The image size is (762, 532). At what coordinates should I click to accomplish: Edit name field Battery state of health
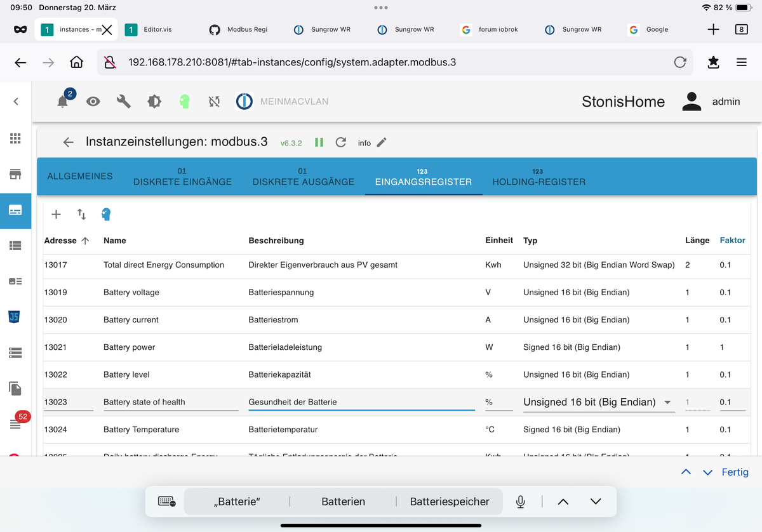(171, 402)
